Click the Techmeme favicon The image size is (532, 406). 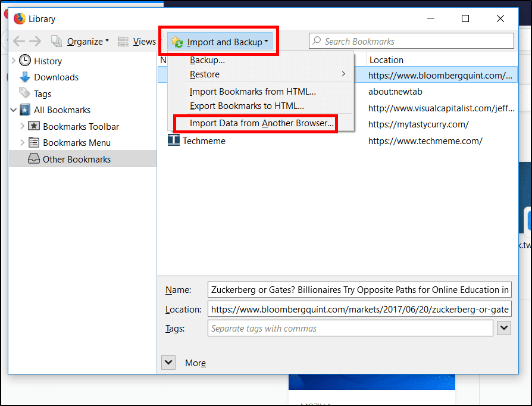pos(173,140)
